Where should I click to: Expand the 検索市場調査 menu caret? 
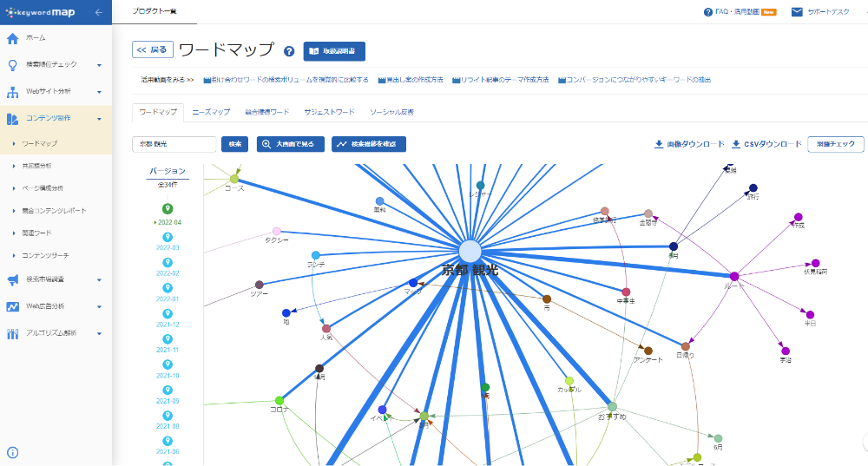(x=99, y=280)
